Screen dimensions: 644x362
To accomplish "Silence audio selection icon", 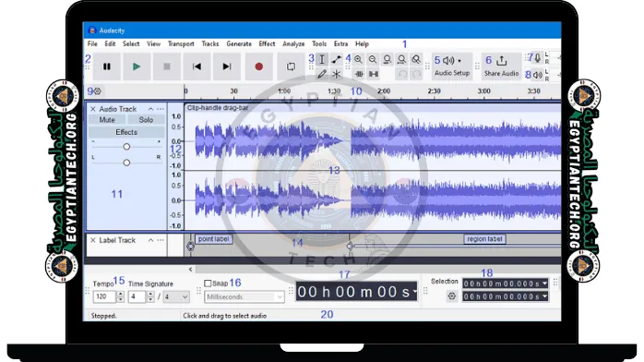I will tap(373, 74).
